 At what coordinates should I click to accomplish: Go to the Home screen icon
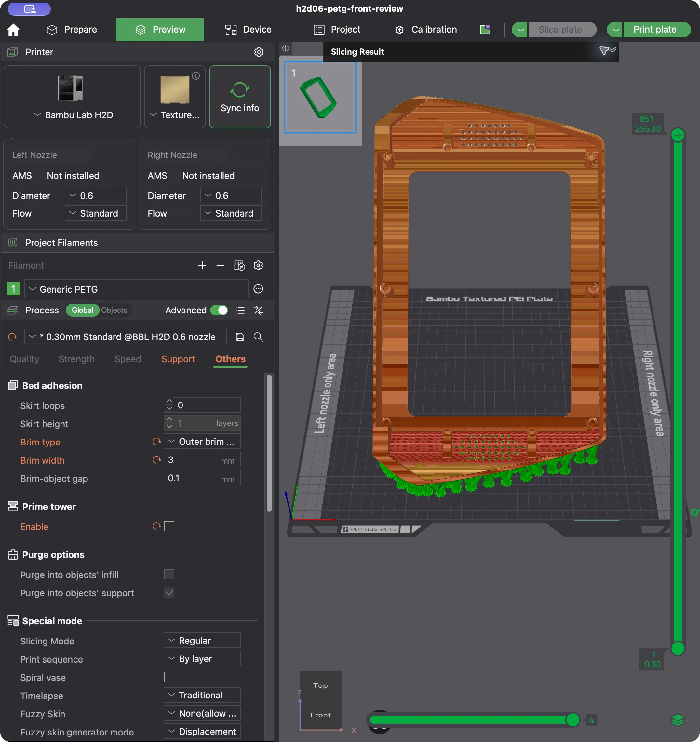[x=13, y=30]
